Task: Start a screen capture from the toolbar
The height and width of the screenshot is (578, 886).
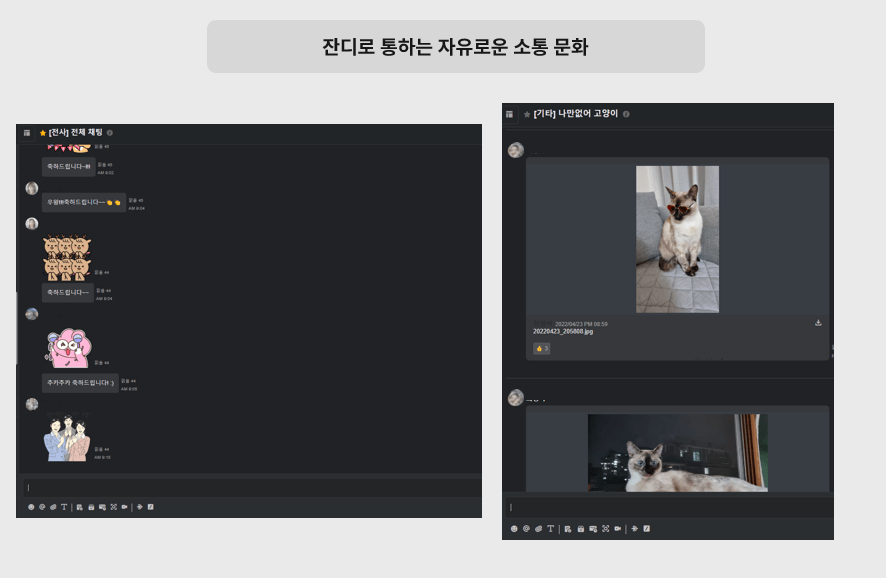Action: coord(113,507)
